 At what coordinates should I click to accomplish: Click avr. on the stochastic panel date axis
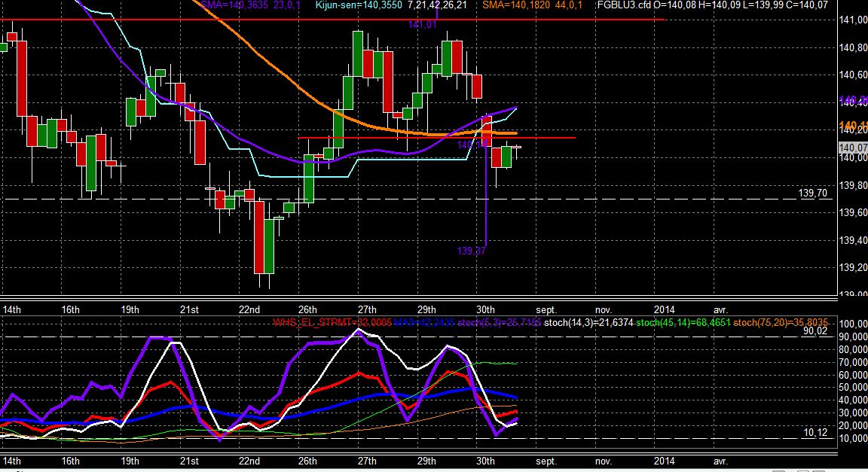(x=720, y=461)
